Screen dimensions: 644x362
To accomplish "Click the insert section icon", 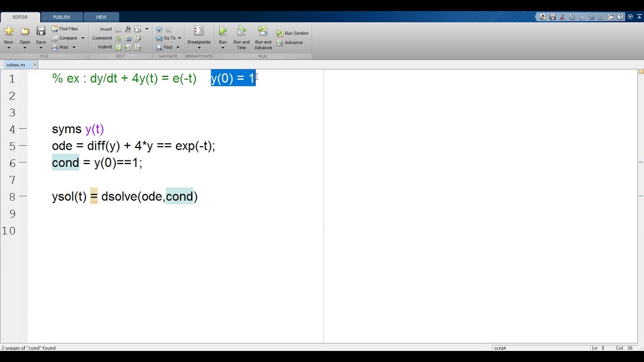I will [x=118, y=29].
